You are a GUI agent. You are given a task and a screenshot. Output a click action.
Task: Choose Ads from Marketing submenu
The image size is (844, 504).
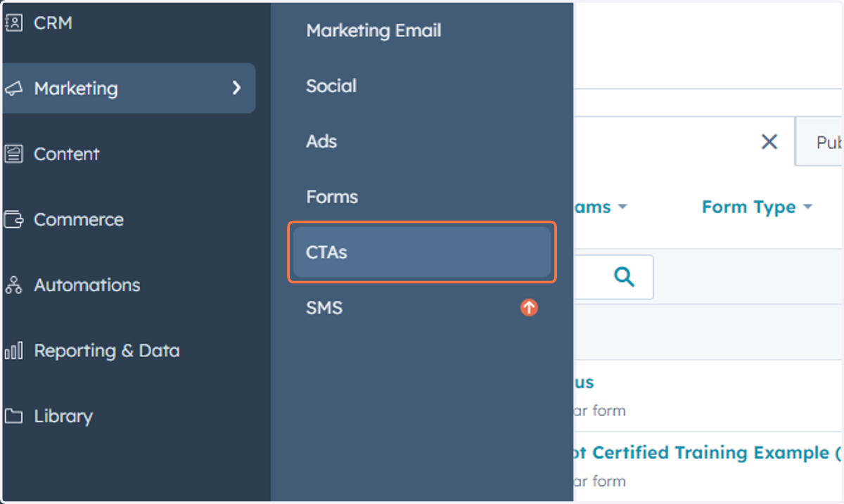point(321,141)
